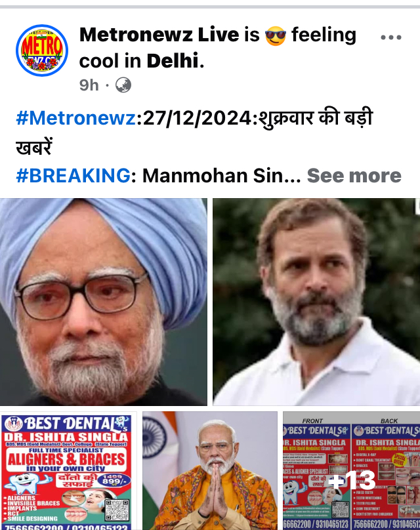Open the #BREAKING hashtag link

pos(73,175)
